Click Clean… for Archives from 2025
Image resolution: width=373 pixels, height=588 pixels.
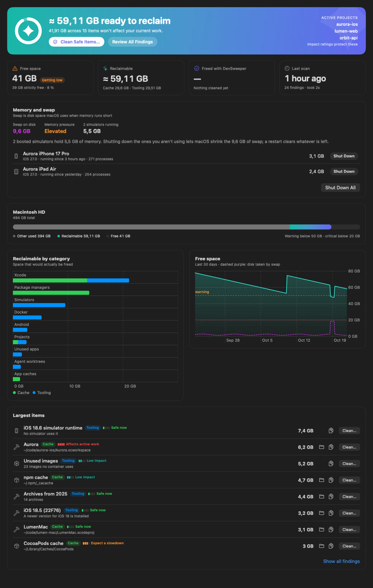tap(349, 496)
